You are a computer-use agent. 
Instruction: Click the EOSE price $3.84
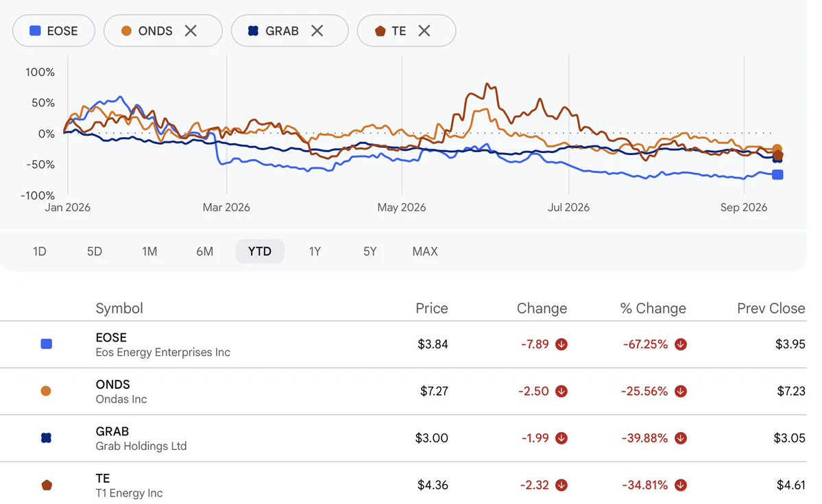pos(433,344)
